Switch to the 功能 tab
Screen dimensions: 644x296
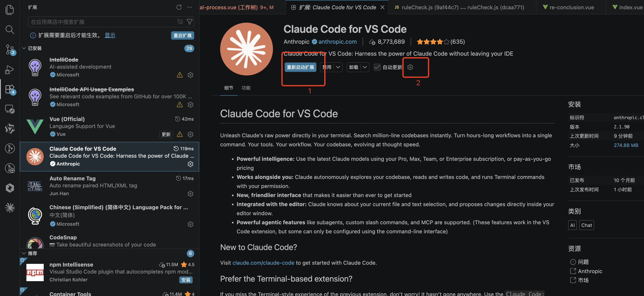coord(246,88)
